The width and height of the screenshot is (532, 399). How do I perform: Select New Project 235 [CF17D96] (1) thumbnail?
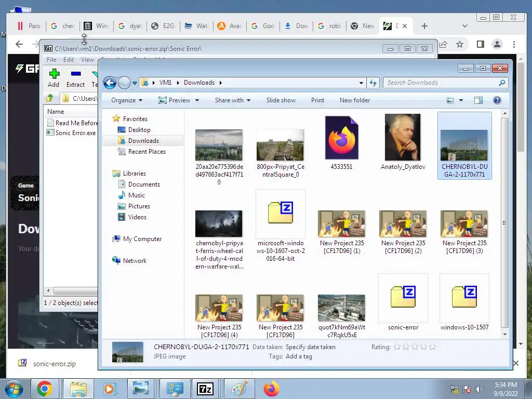(x=342, y=223)
